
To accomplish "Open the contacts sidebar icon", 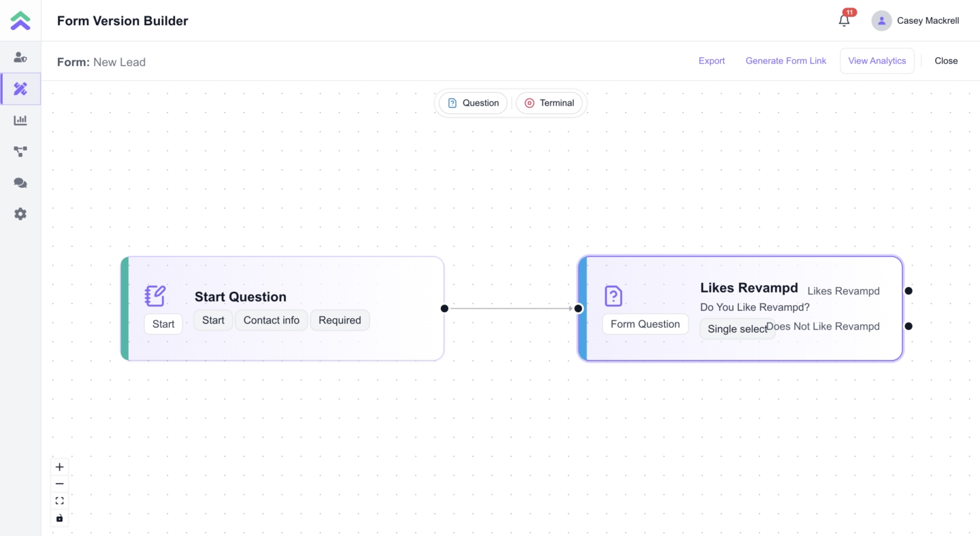I will pos(20,58).
